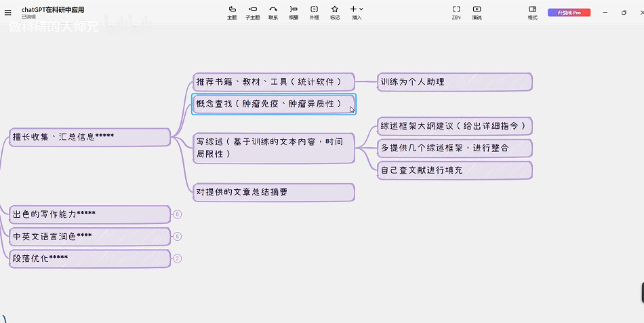Select the 擅长收集、汇总信息 topic
Viewport: 644px width, 323px height.
[89, 137]
